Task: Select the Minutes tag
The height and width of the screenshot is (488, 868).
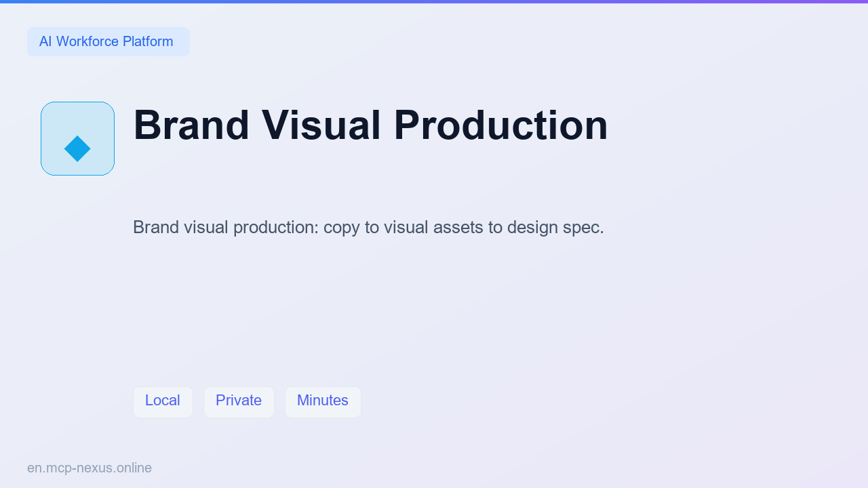Action: click(323, 402)
